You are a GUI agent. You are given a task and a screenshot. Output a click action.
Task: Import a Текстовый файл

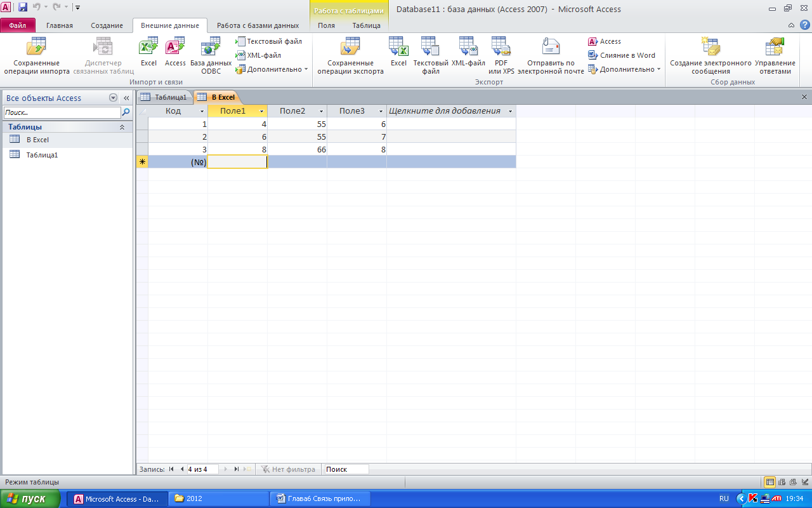[x=268, y=41]
